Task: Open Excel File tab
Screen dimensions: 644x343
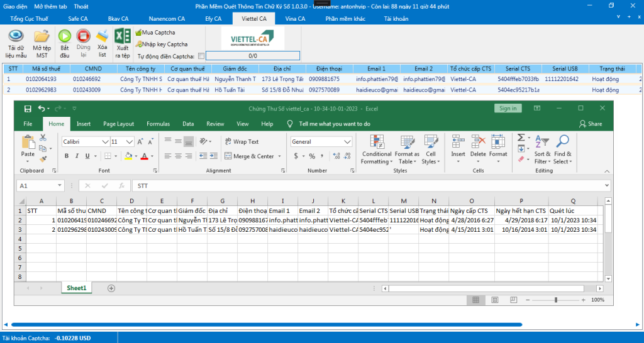Action: coord(28,124)
